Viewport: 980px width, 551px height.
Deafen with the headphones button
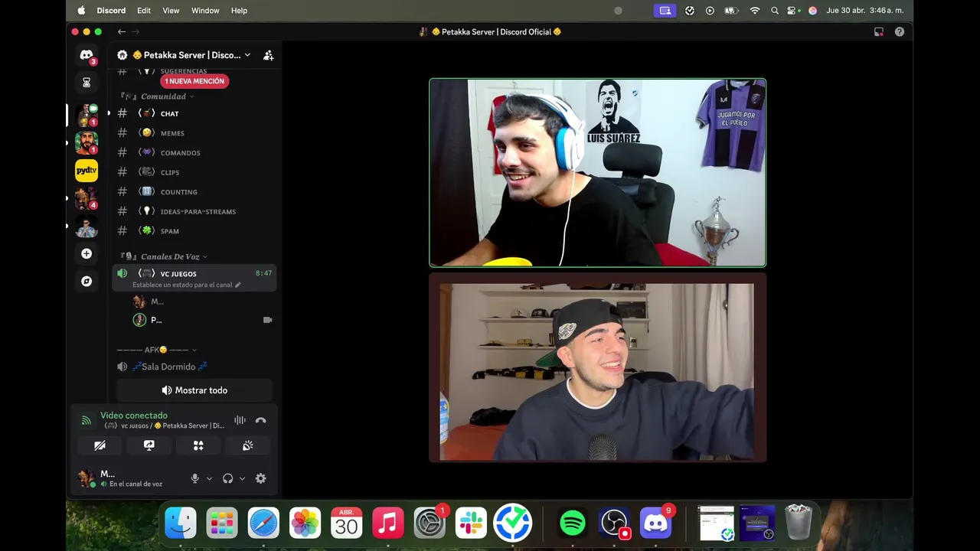click(227, 478)
